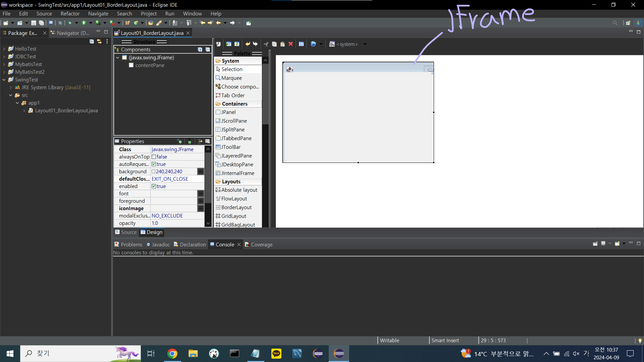Open the Project menu

click(x=149, y=14)
